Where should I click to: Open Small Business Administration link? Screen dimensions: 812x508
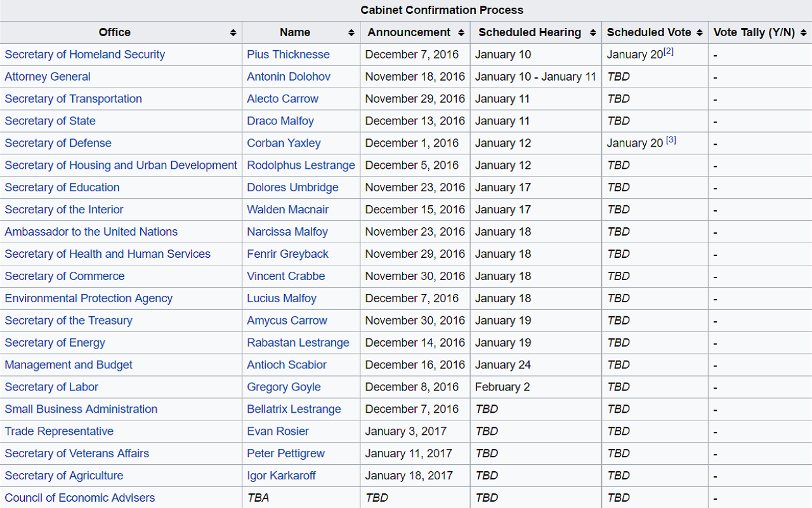81,410
